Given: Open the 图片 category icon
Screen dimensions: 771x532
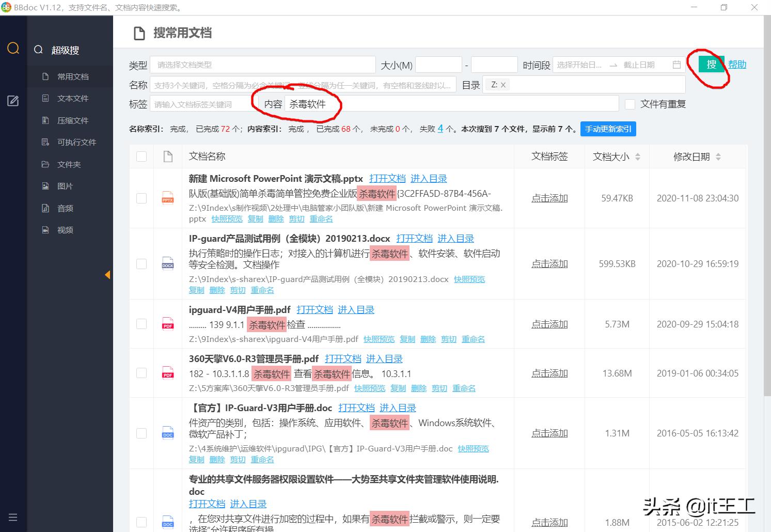Looking at the screenshot, I should click(x=45, y=186).
